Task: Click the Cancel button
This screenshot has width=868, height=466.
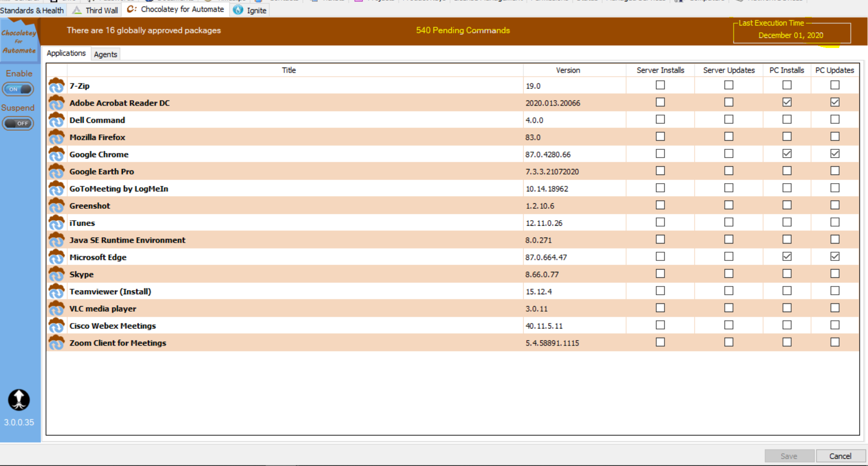Action: [x=840, y=456]
